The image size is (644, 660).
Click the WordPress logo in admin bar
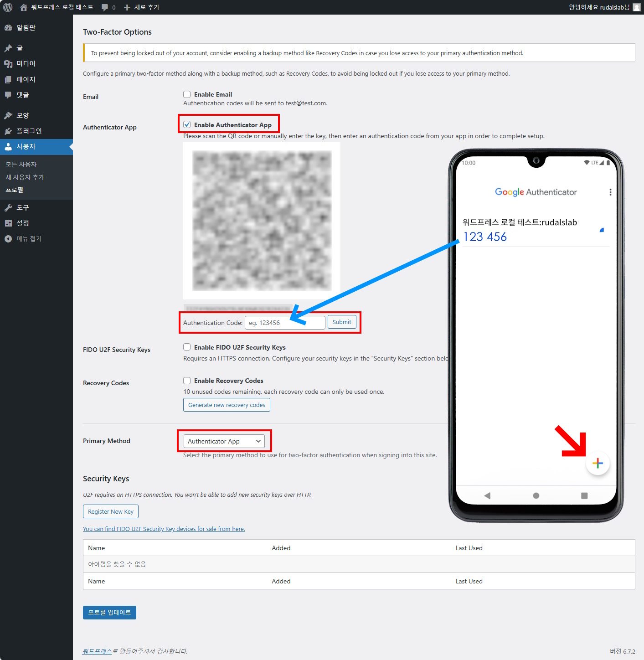point(8,7)
